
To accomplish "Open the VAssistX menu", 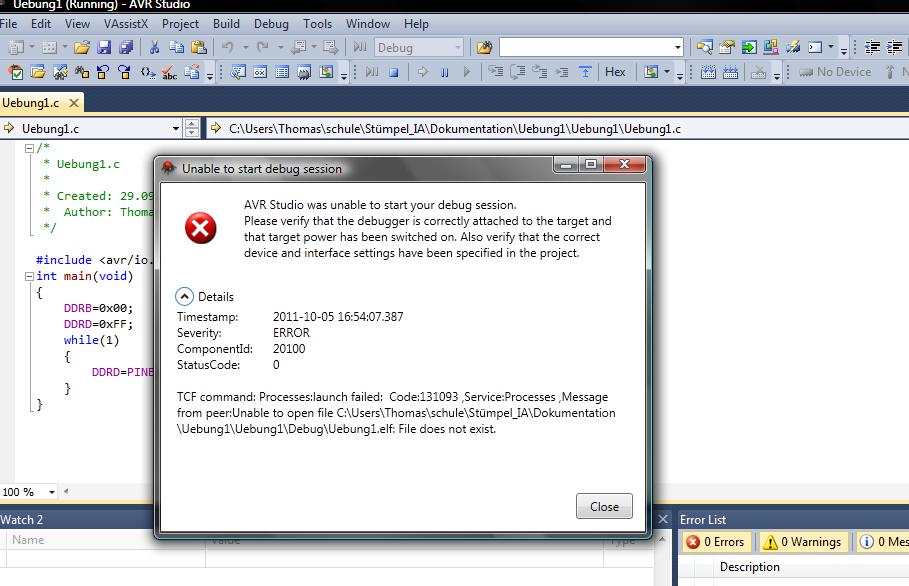I will pos(126,24).
